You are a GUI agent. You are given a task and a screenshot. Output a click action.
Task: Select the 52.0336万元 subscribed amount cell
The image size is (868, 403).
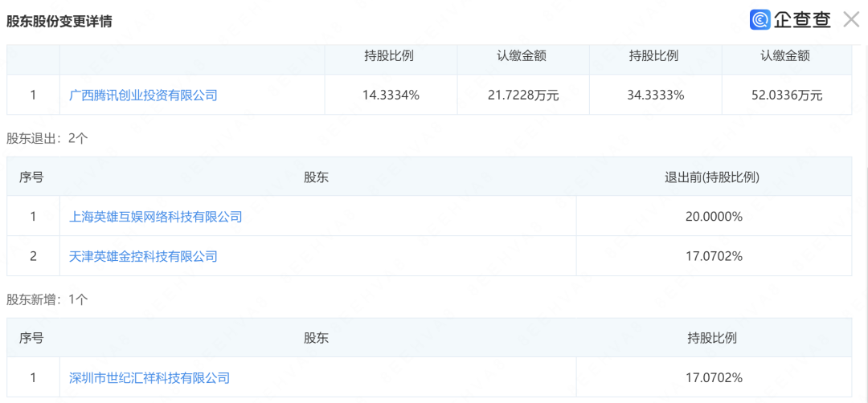(x=787, y=95)
